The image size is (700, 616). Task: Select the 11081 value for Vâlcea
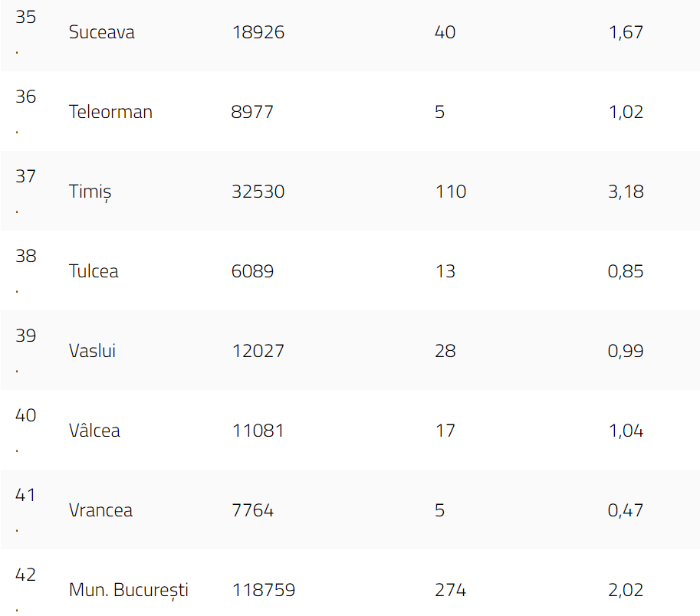258,431
